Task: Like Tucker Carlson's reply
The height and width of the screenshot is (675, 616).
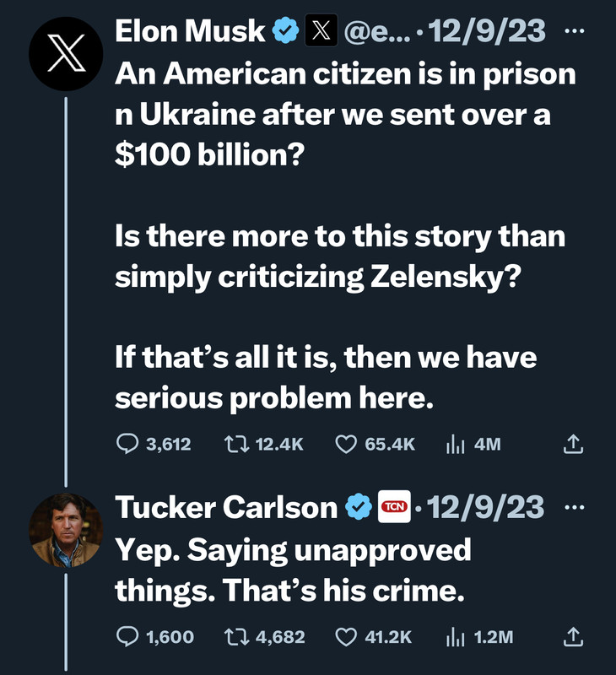Action: [346, 637]
